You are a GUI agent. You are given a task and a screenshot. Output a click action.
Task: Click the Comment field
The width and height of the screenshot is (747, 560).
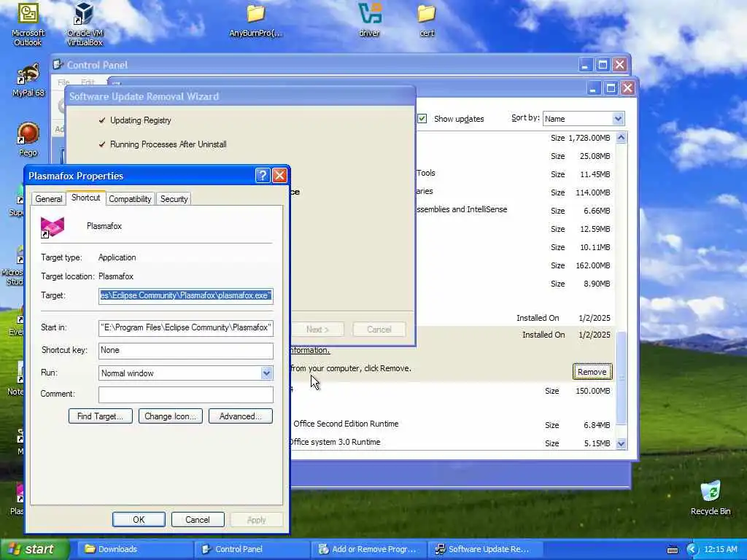186,394
